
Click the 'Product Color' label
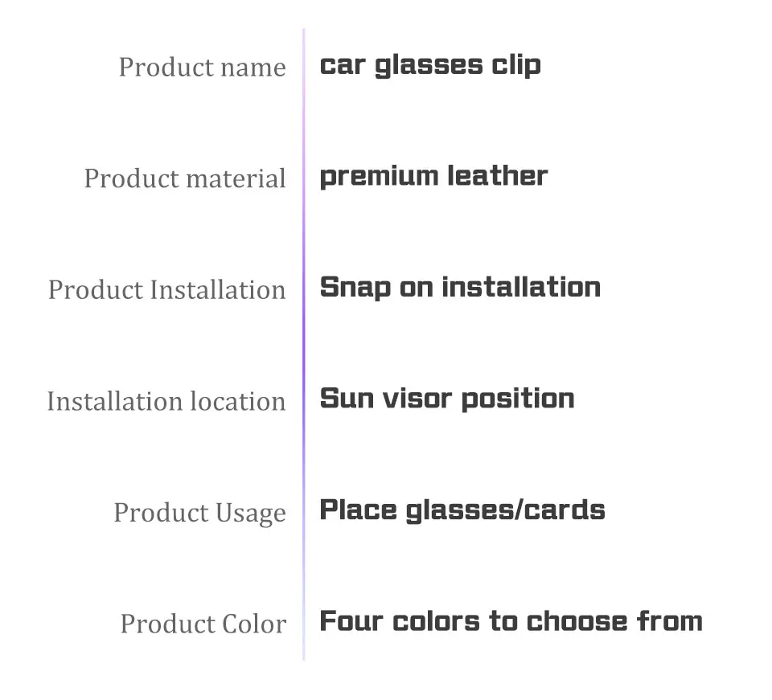tap(203, 624)
